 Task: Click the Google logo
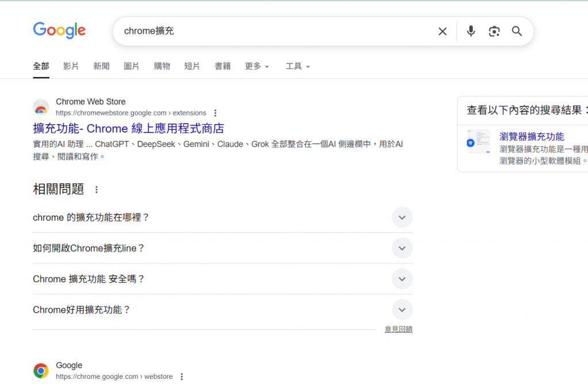tap(59, 30)
